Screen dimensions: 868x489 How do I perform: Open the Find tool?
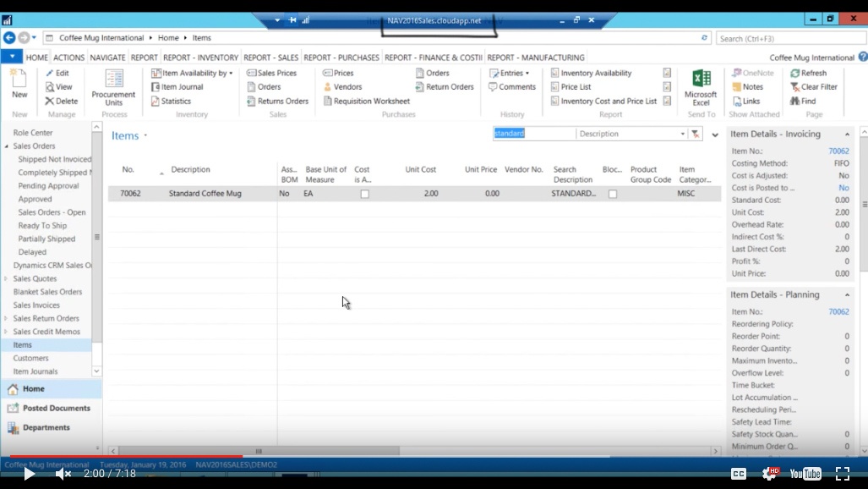point(803,101)
